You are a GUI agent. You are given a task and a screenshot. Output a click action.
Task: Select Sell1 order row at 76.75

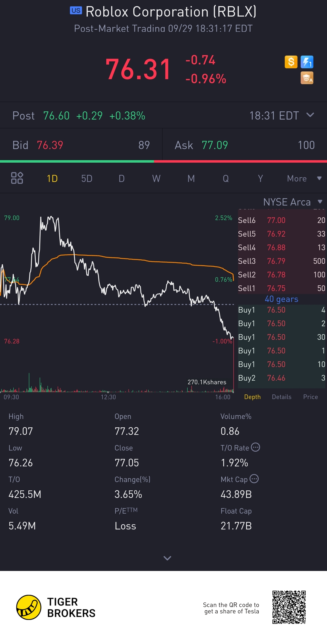point(282,288)
